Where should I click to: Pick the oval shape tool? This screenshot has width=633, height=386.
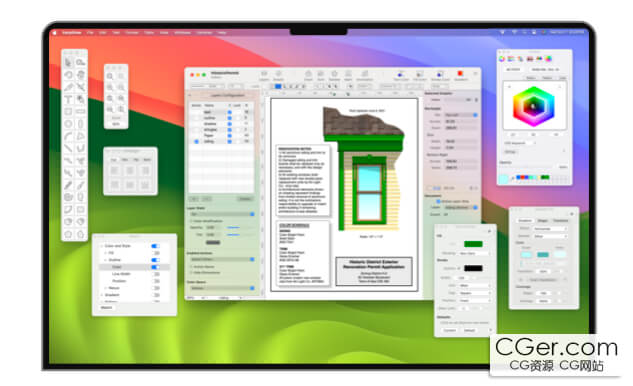[68, 124]
